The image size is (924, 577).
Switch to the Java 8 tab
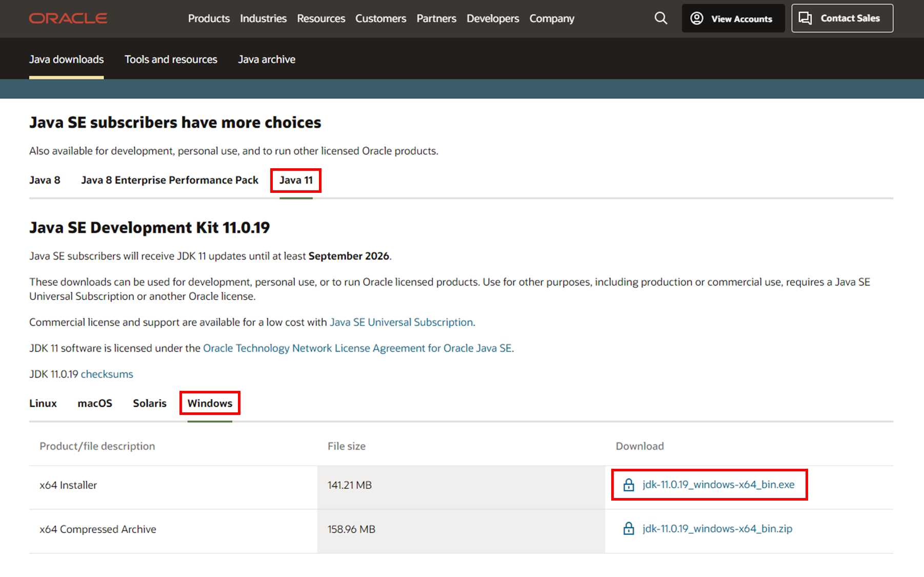click(45, 180)
